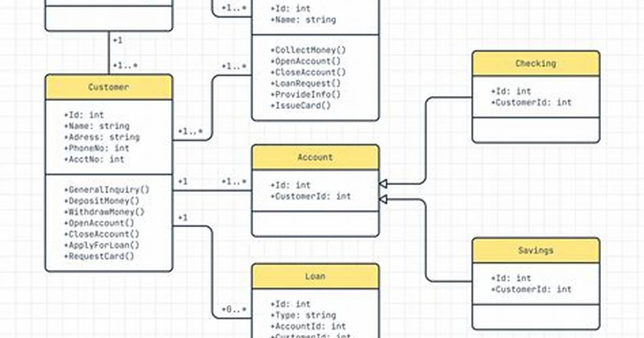Click the '+CollectMoney()' method
The height and width of the screenshot is (338, 644).
click(x=309, y=50)
